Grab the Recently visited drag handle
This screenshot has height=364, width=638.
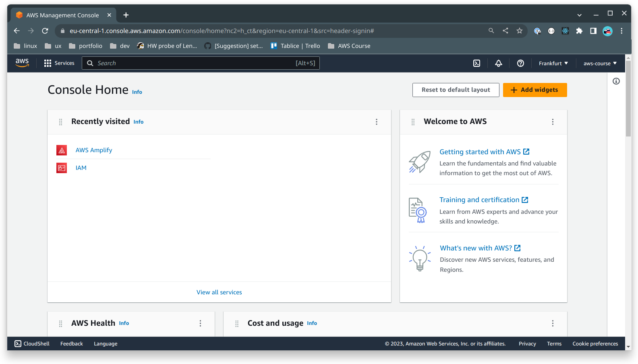click(61, 122)
